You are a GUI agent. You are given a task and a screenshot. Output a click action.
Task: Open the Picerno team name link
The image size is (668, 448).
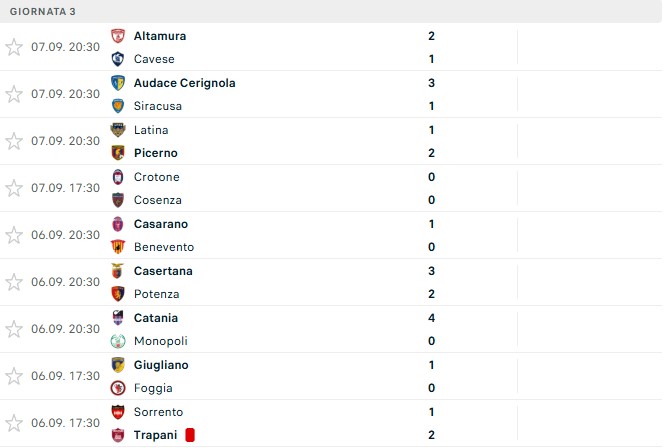point(155,153)
